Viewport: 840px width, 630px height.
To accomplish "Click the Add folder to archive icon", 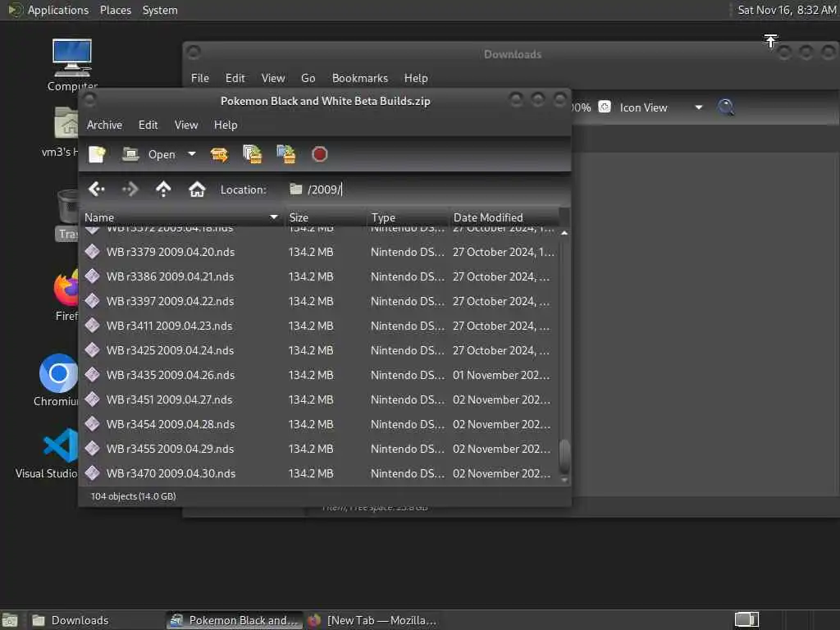I will coord(286,154).
